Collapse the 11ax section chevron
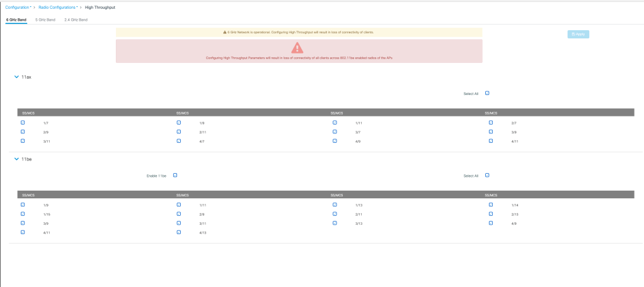The image size is (644, 287). (x=17, y=77)
